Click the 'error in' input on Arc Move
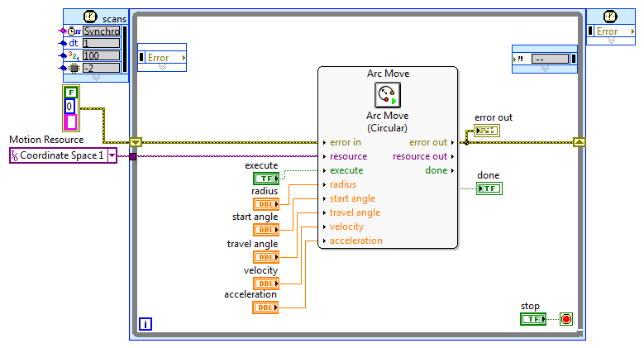Viewport: 644px width, 348px height. point(344,142)
